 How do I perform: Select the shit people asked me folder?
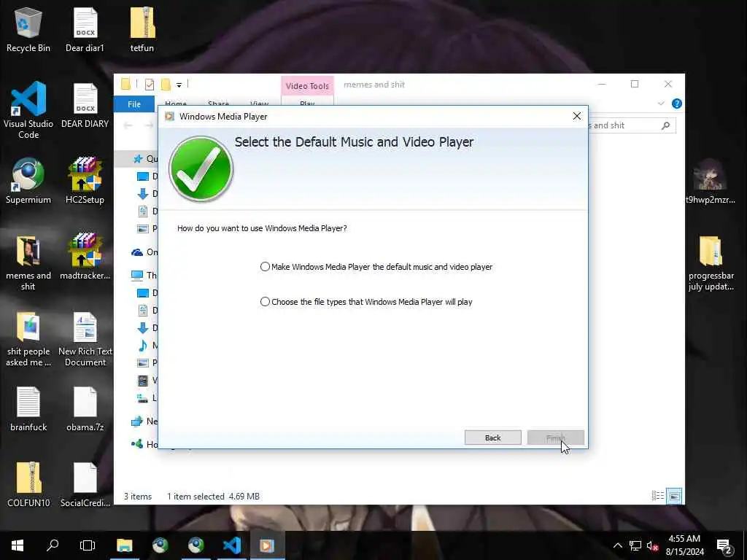pyautogui.click(x=28, y=339)
